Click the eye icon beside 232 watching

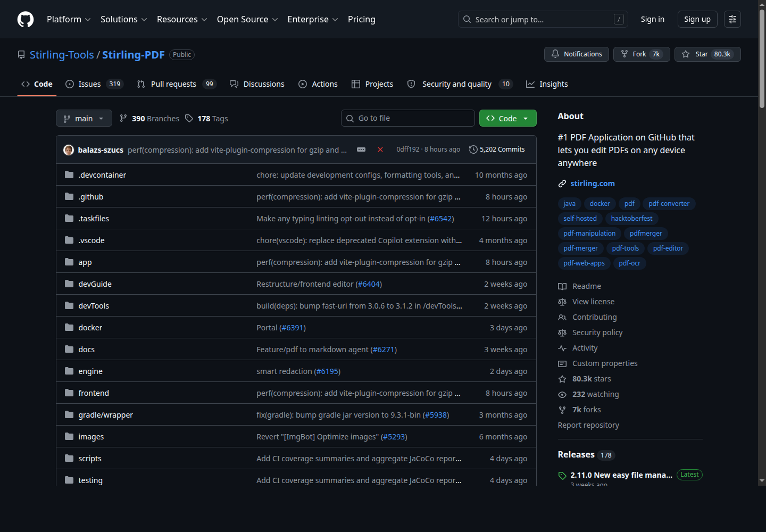tap(562, 394)
